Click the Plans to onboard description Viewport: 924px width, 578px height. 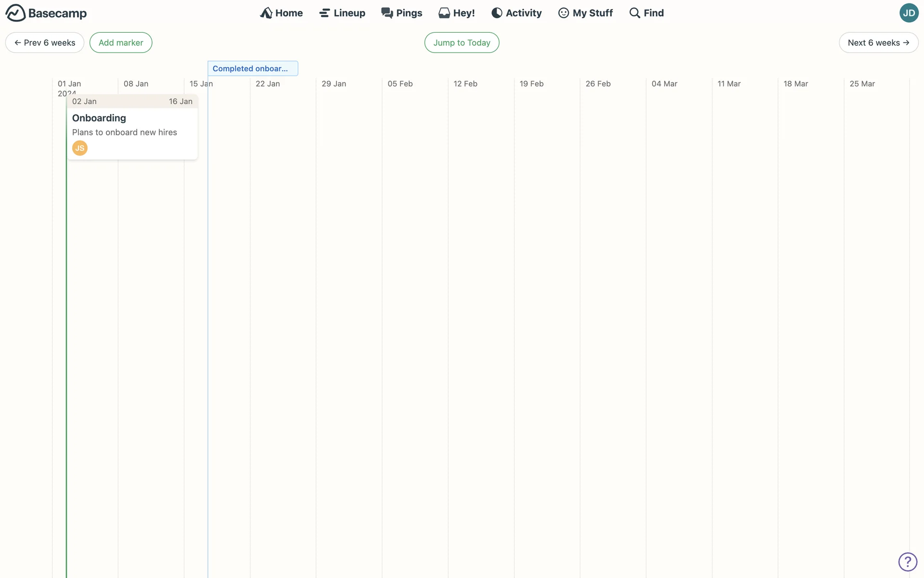pyautogui.click(x=125, y=132)
